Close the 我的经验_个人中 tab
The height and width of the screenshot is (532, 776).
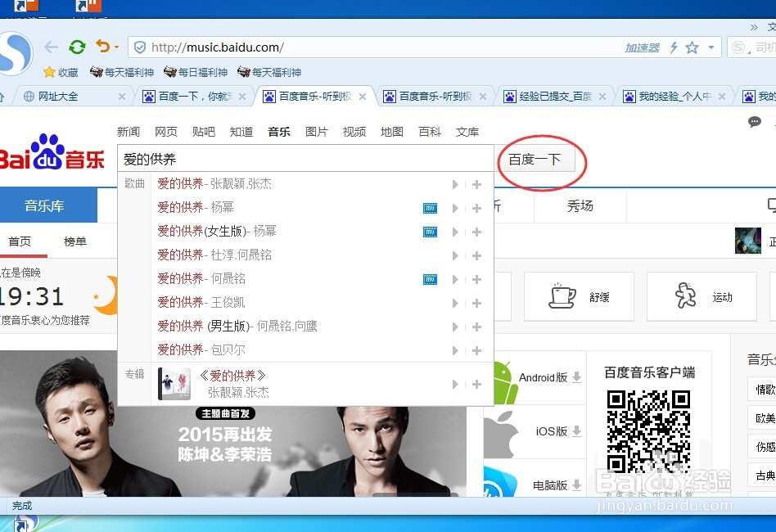(722, 97)
